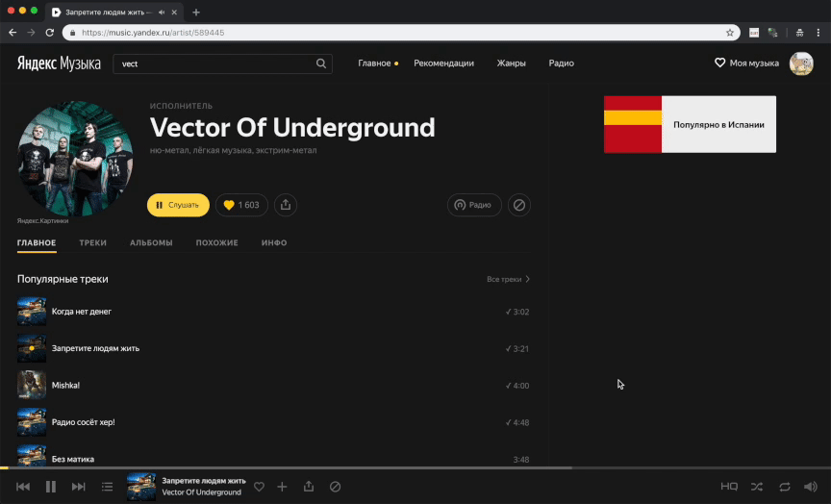The image size is (831, 504).
Task: Open Популярно в Испании banner
Action: point(690,124)
